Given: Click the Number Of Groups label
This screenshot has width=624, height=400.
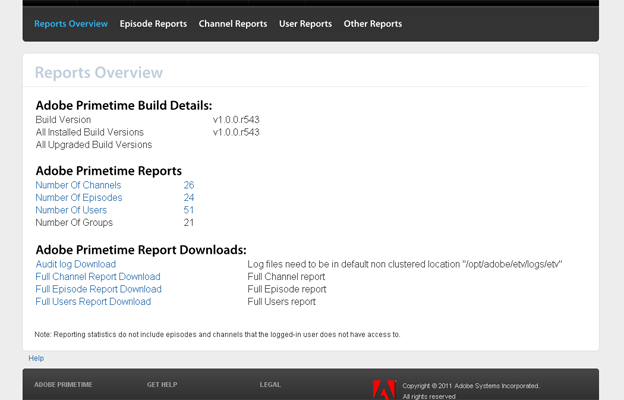Looking at the screenshot, I should [74, 222].
